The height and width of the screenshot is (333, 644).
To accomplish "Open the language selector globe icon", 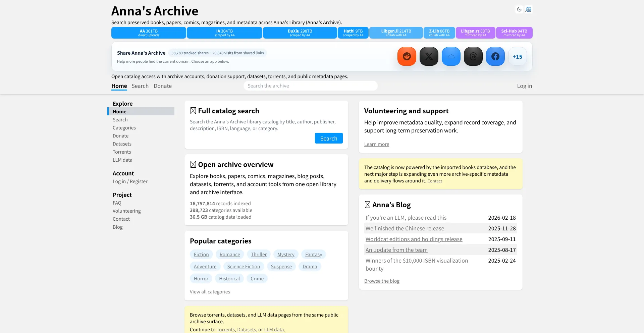I will [x=528, y=9].
